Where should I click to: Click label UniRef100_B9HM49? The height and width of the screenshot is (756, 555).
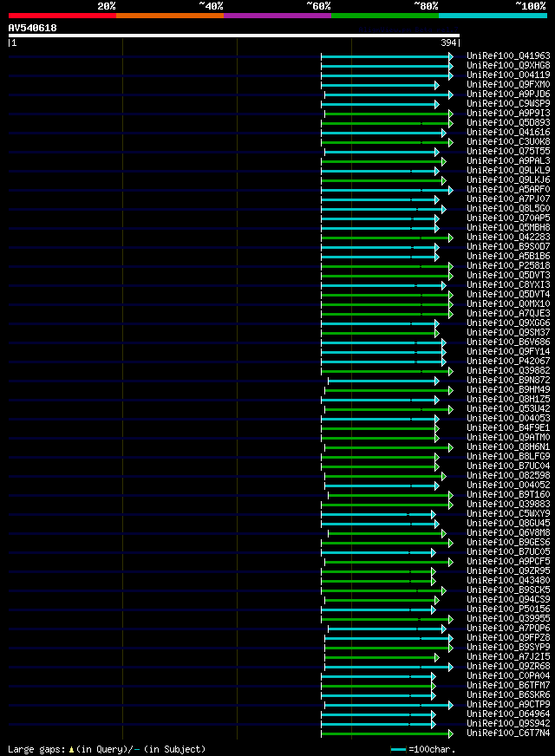click(508, 390)
